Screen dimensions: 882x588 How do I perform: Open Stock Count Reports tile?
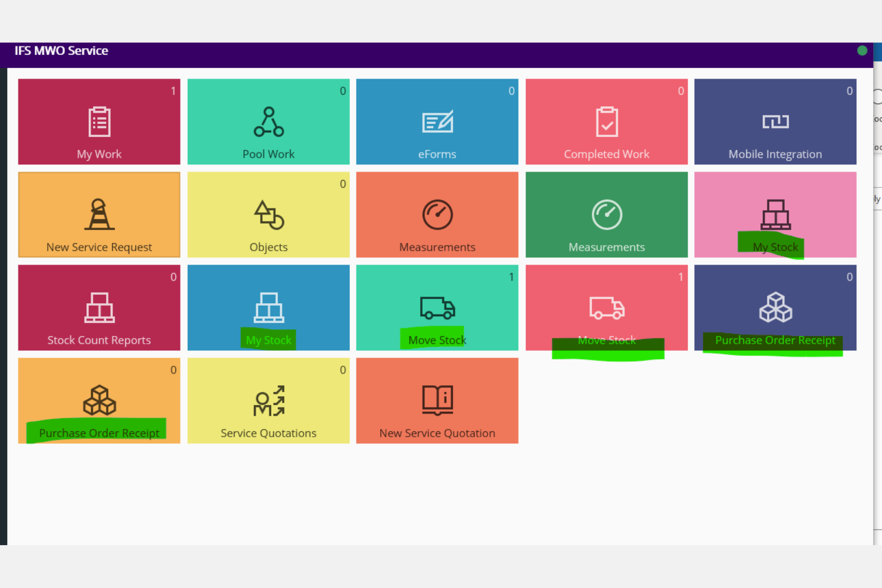pos(99,308)
